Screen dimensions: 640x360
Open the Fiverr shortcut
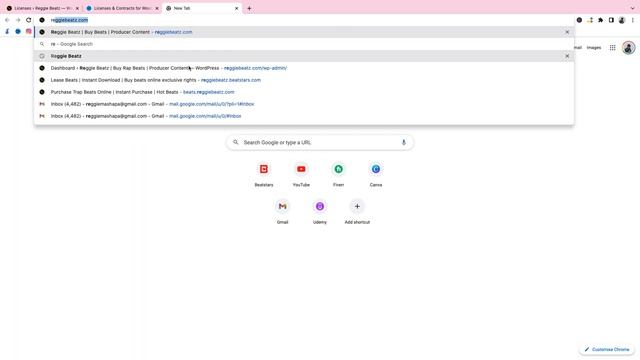tap(338, 175)
